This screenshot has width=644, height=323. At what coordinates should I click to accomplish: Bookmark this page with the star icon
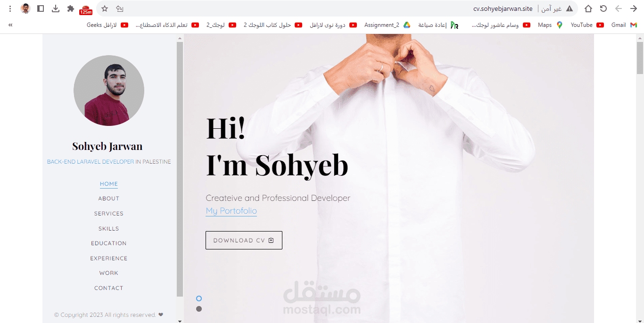[x=105, y=8]
